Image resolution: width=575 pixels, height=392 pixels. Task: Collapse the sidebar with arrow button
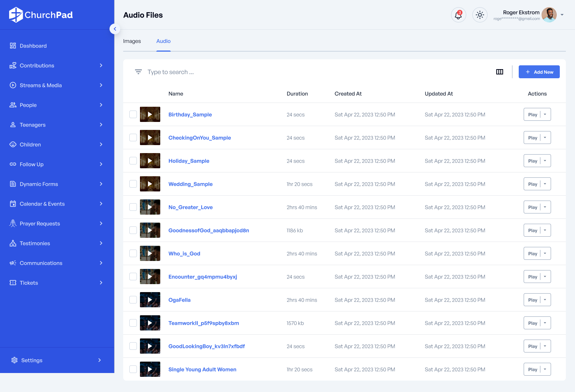click(x=115, y=29)
